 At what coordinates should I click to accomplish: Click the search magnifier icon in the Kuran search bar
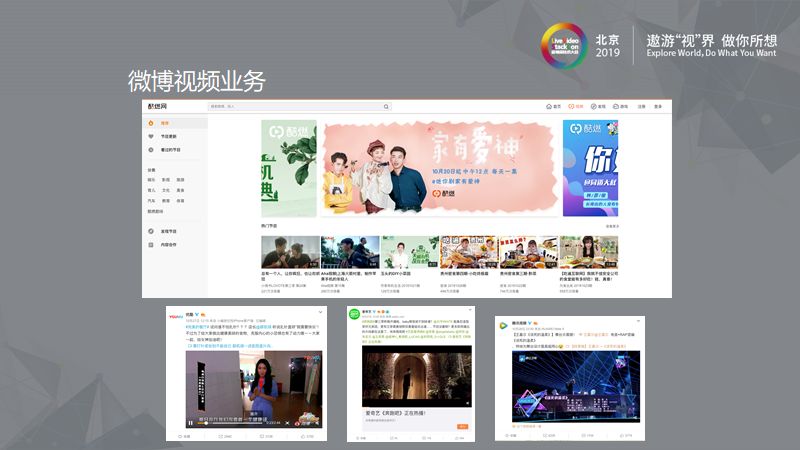point(386,107)
